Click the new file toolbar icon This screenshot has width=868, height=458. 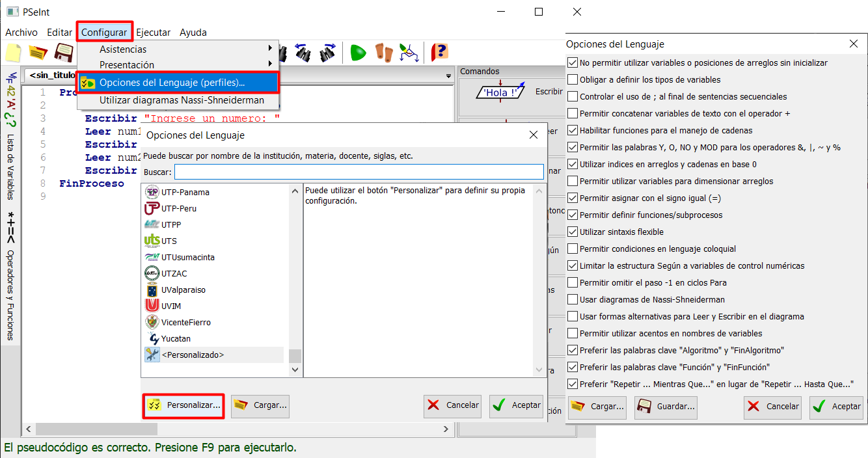click(14, 52)
